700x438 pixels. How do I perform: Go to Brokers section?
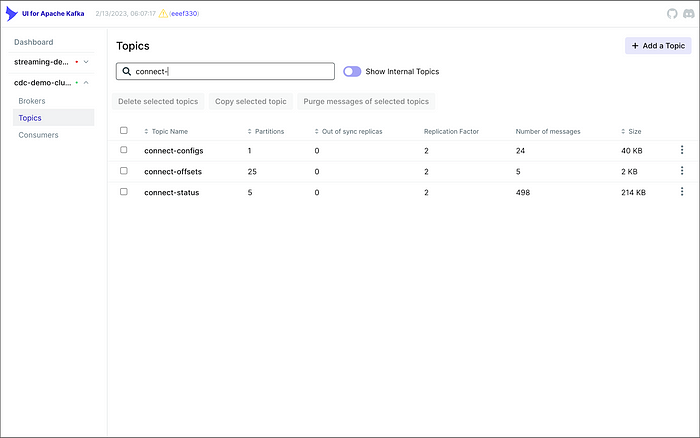pos(32,101)
